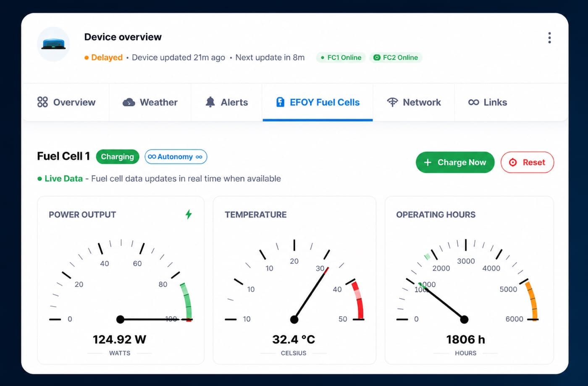Click the 'Device updated 21m ago' text
Screen dimensions: 588x386
(x=178, y=58)
